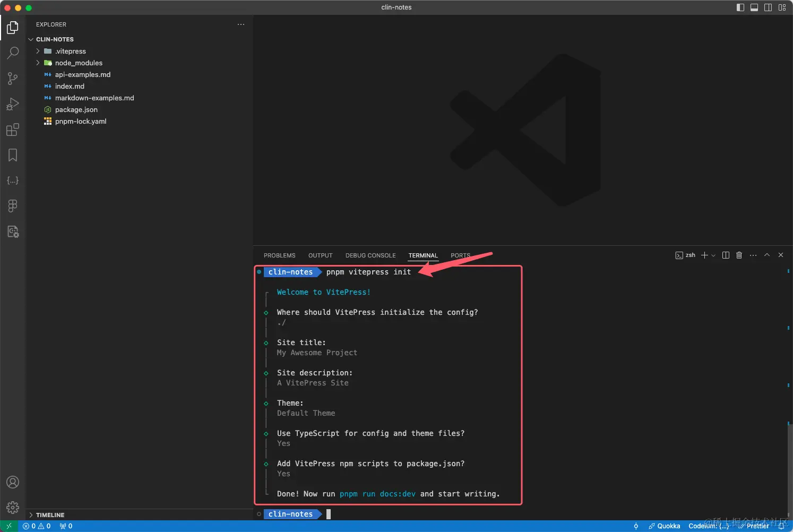The width and height of the screenshot is (793, 532).
Task: Open Source Control view
Action: (x=13, y=79)
